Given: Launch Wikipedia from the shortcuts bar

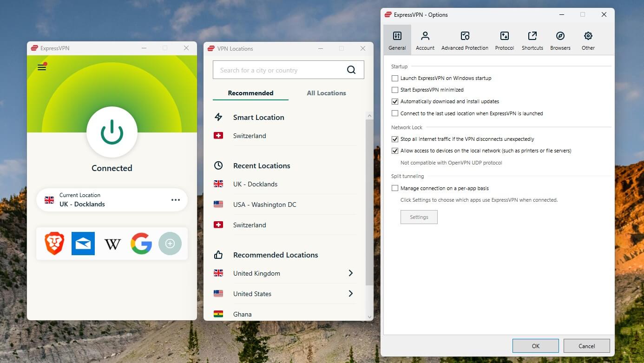Looking at the screenshot, I should [x=112, y=243].
